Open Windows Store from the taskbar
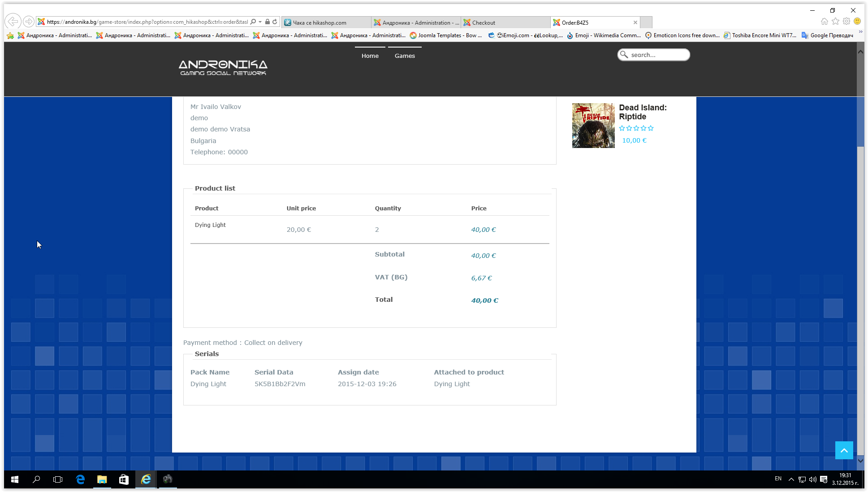 pos(124,479)
